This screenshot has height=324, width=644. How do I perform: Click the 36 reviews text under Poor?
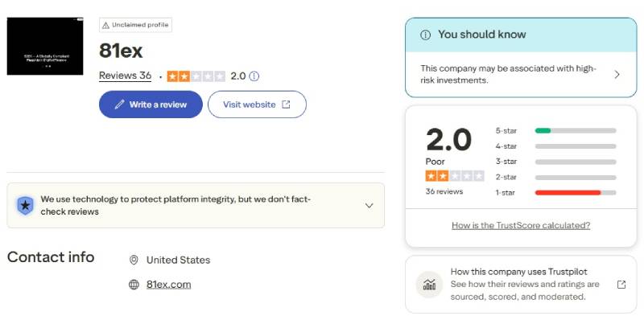pyautogui.click(x=444, y=191)
